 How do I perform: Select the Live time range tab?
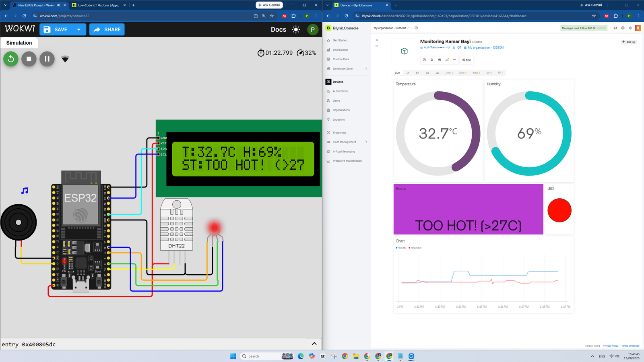pos(397,73)
